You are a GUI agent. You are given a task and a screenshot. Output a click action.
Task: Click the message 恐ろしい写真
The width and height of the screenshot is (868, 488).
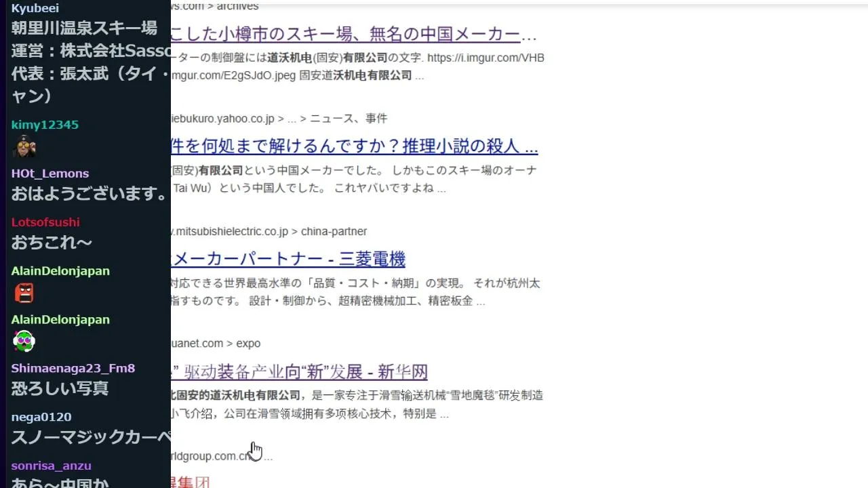tap(60, 388)
